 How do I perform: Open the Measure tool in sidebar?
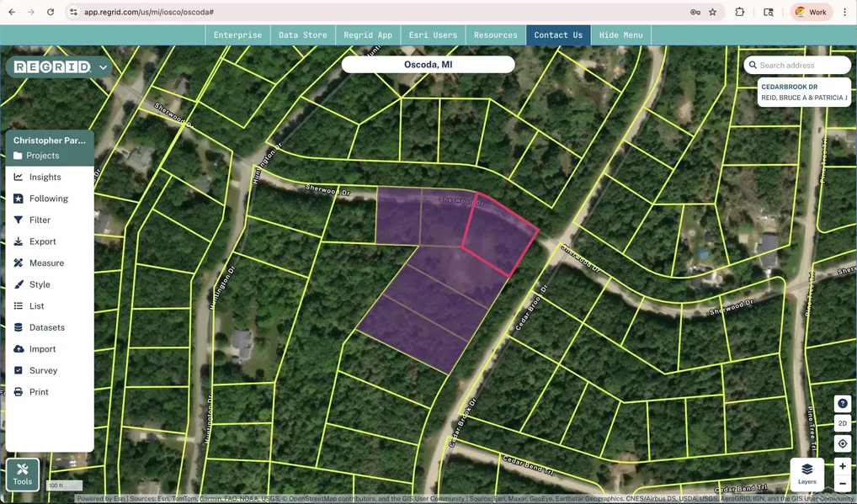(46, 263)
